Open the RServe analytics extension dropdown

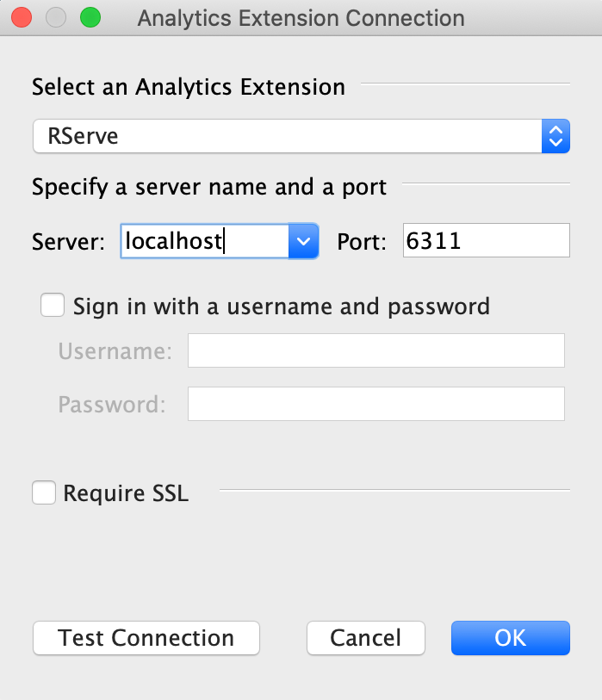[289, 136]
